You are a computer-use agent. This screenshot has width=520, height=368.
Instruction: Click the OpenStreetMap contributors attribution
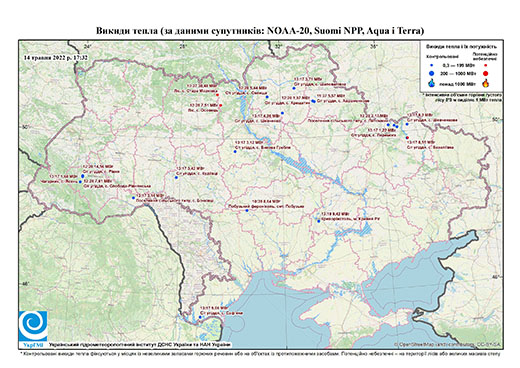(x=447, y=344)
